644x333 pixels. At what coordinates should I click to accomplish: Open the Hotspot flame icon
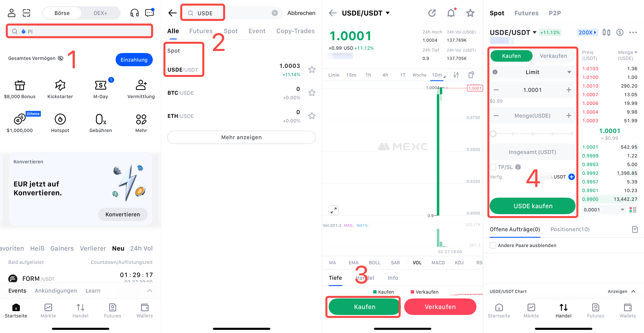pos(60,119)
